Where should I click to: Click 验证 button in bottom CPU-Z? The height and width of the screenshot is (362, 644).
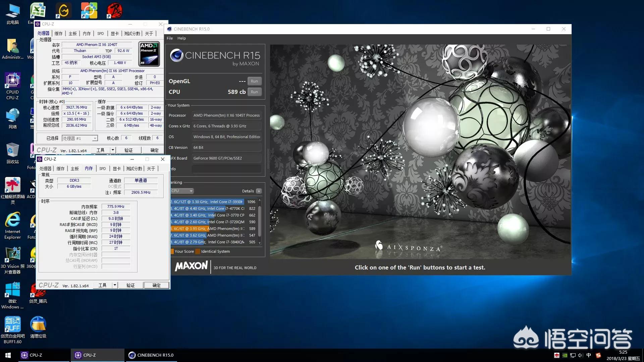130,285
